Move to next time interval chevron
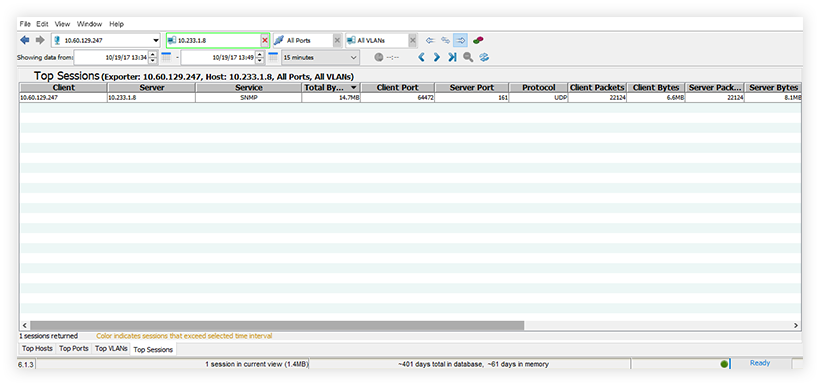The width and height of the screenshot is (821, 387). [436, 58]
